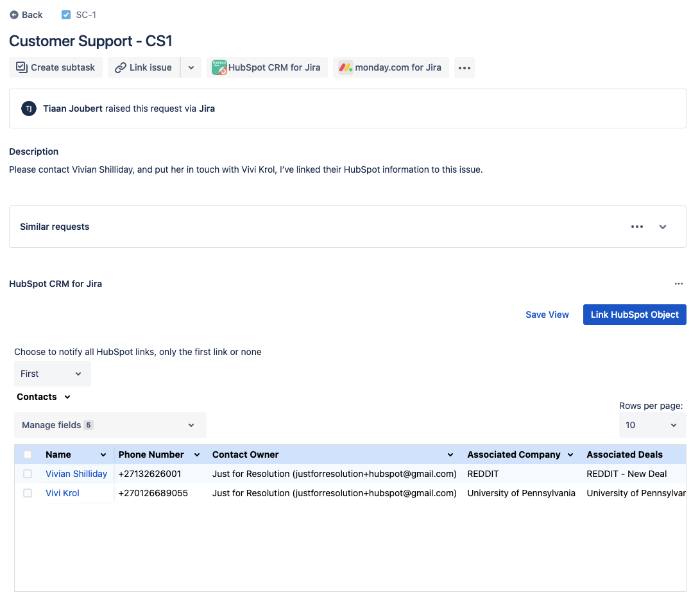Image resolution: width=700 pixels, height=606 pixels.
Task: Tick the checkbox for Vivian Shilliday
Action: [28, 474]
